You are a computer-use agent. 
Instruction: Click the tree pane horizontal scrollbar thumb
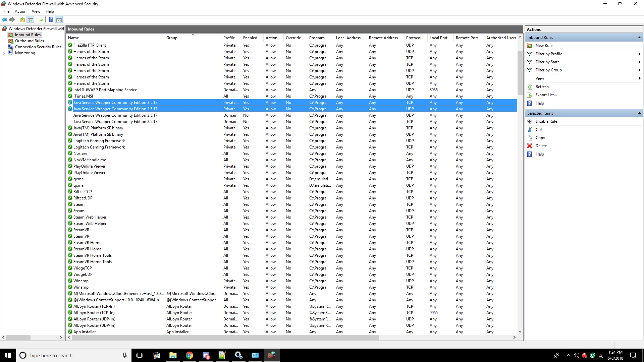click(18, 338)
